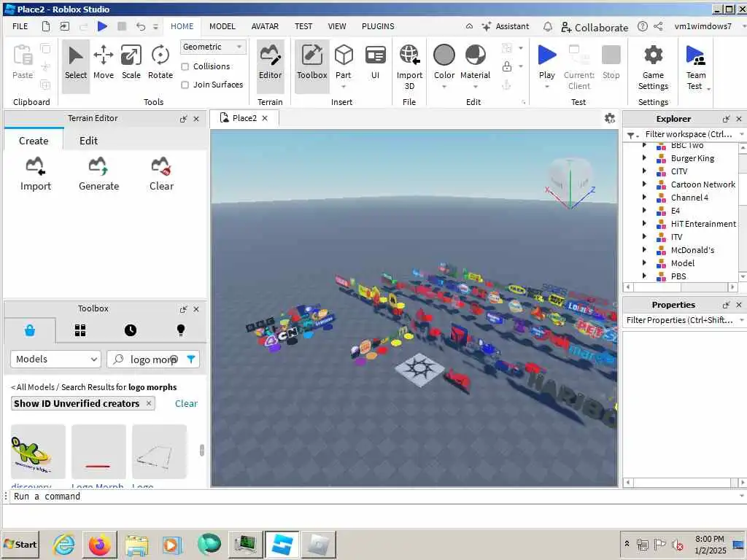747x560 pixels.
Task: Open Play dropdown arrow
Action: pos(547,87)
